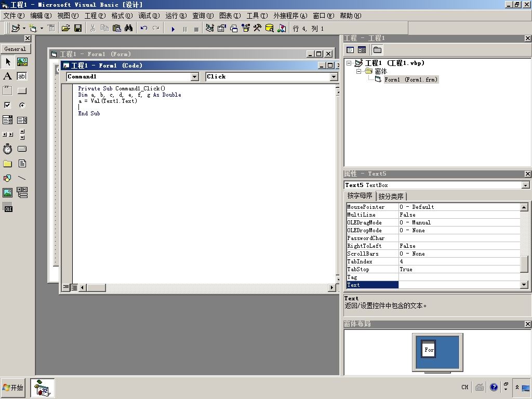
Task: Select the DirListBox tool
Action: [7, 164]
